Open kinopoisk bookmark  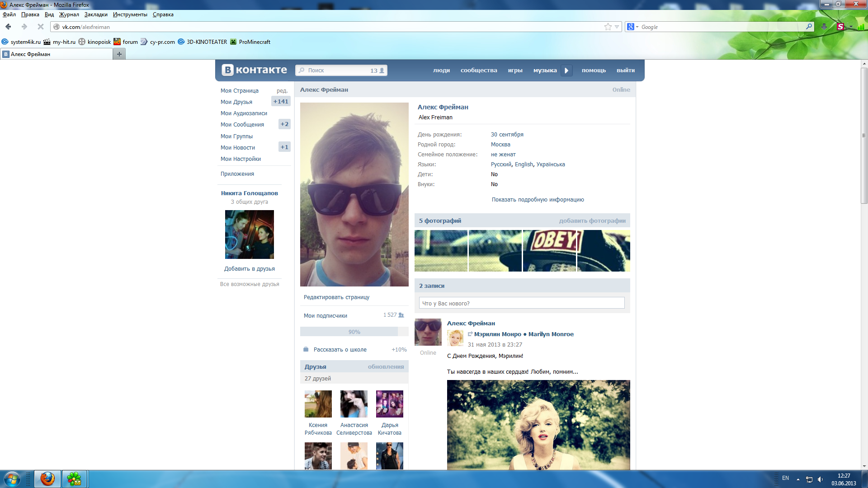click(x=94, y=42)
